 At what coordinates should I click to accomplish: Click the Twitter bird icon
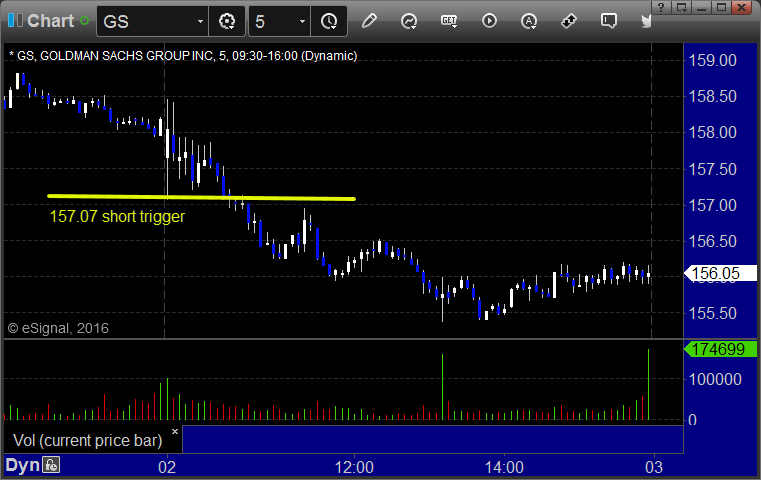[646, 21]
